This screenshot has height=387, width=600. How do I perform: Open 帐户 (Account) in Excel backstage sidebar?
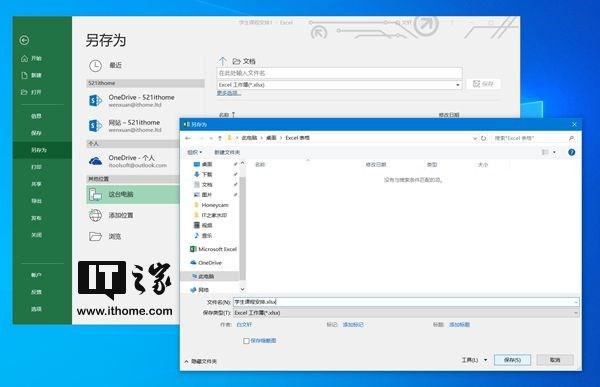[36, 275]
